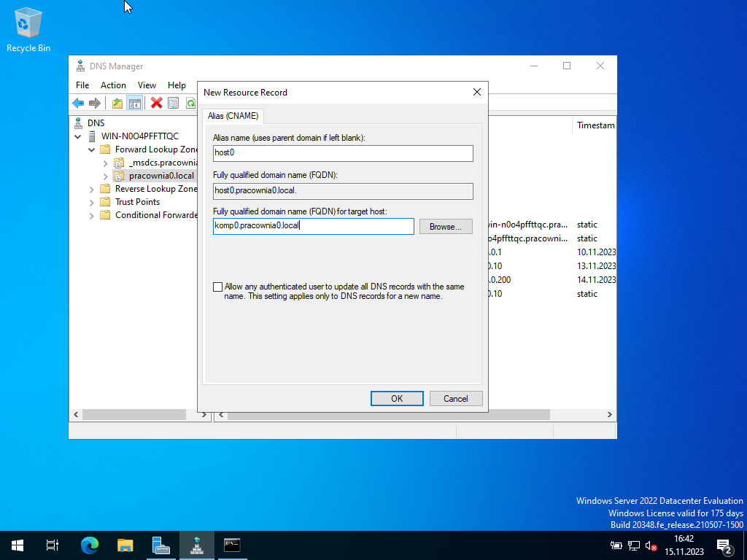The height and width of the screenshot is (560, 747).
Task: Expand the _msdcs.pracownia zone node
Action: [x=105, y=163]
